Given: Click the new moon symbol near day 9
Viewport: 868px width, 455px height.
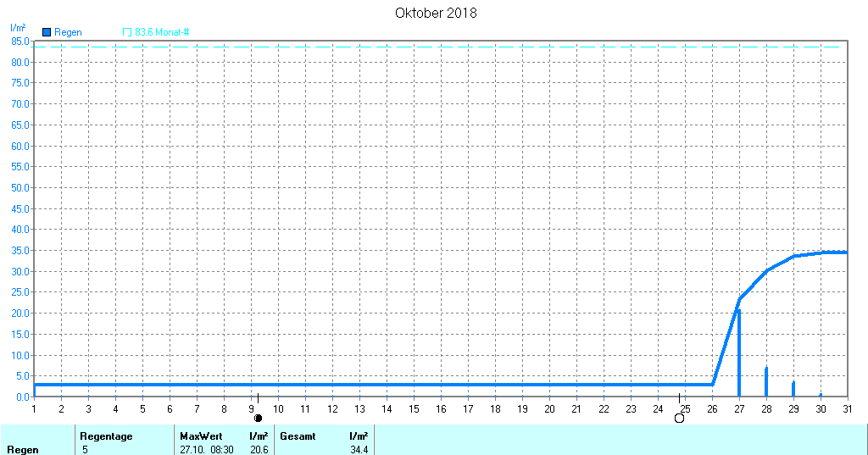Looking at the screenshot, I should click(x=259, y=418).
